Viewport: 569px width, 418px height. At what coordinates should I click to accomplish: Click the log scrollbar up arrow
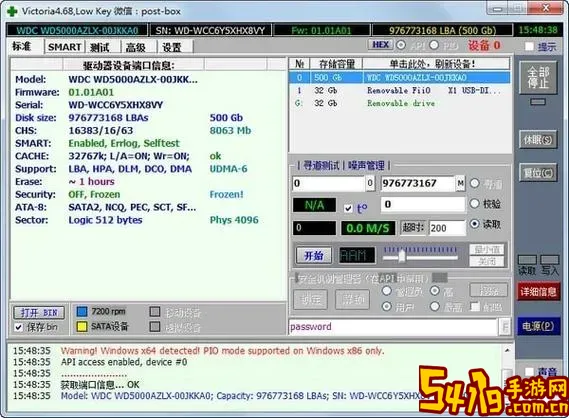[507, 351]
